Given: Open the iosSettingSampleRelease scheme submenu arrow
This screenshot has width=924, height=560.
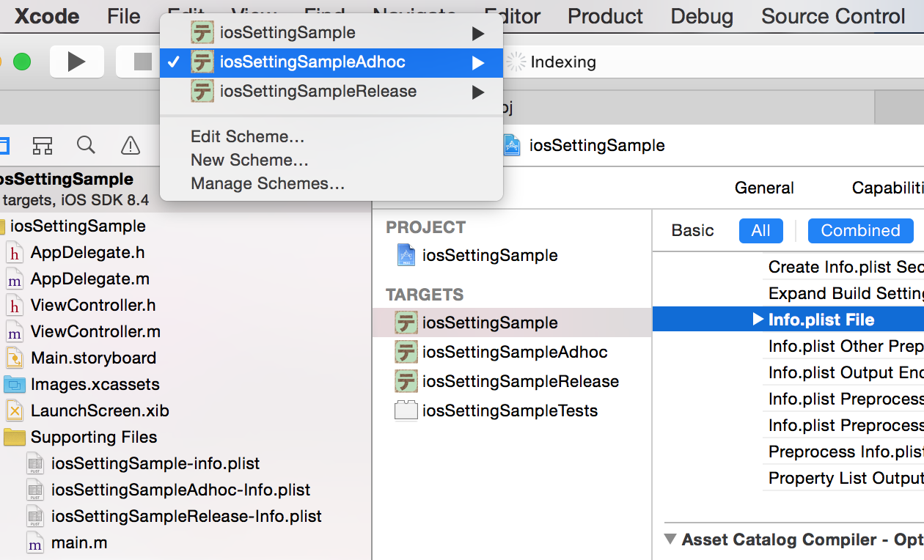Looking at the screenshot, I should [478, 91].
